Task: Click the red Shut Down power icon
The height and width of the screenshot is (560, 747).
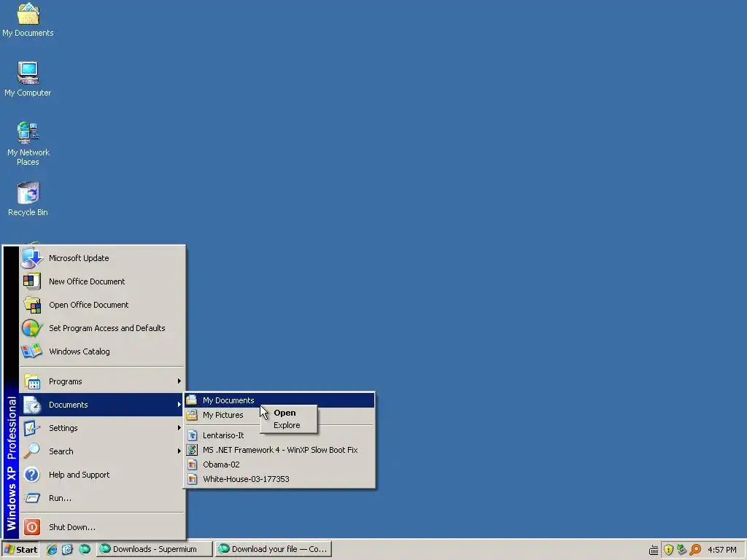Action: tap(32, 527)
